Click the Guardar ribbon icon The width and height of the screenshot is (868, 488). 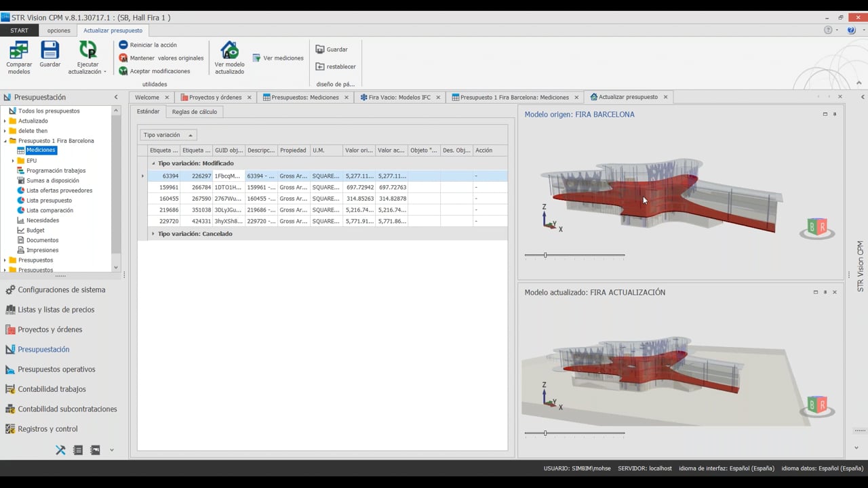(50, 55)
